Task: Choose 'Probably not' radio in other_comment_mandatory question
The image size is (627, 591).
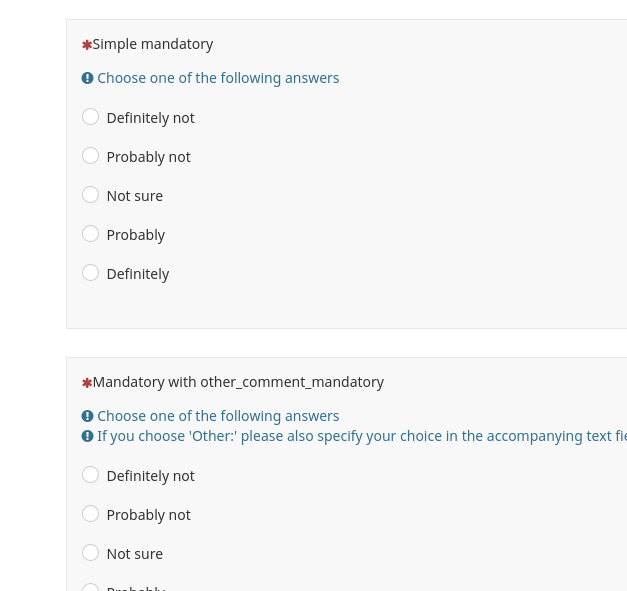Action: tap(91, 514)
